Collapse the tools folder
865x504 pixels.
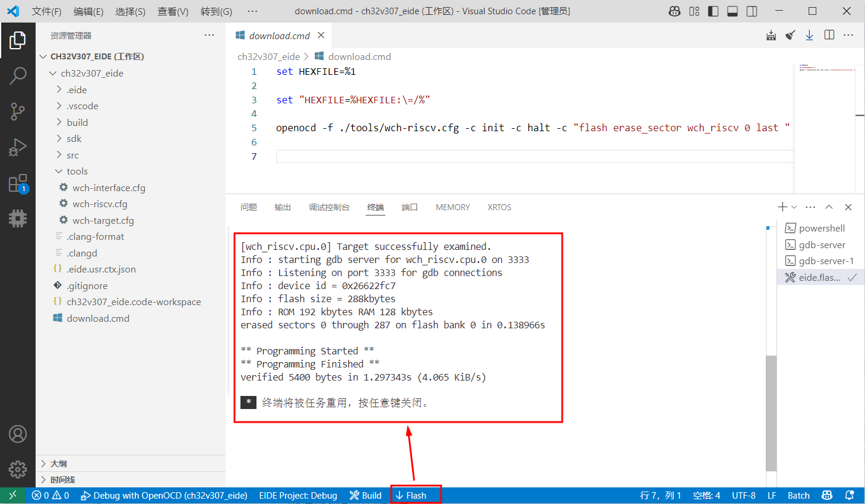(59, 171)
